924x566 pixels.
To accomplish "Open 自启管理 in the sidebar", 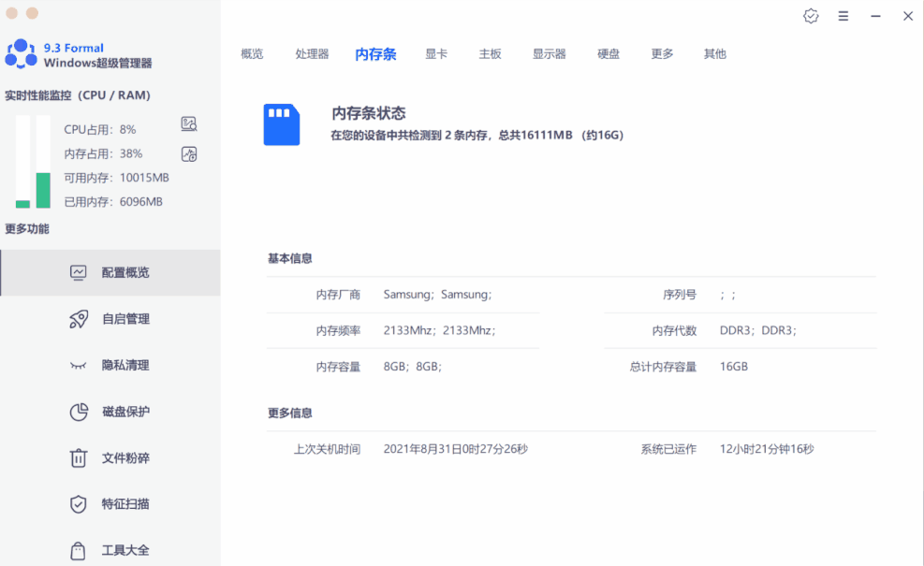I will tap(110, 319).
